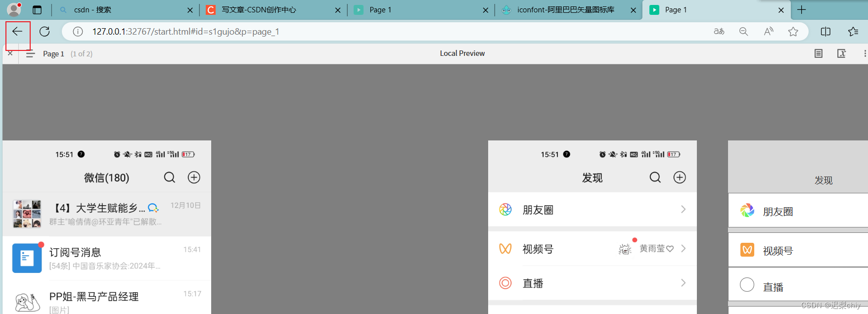The height and width of the screenshot is (314, 868).
Task: Open the browser profile avatar
Action: point(14,9)
